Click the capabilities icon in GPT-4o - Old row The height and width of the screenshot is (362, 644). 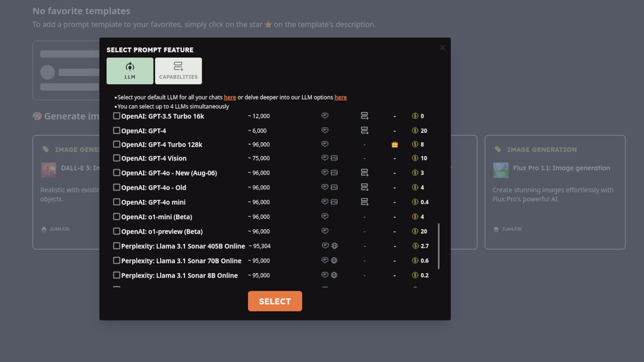364,187
